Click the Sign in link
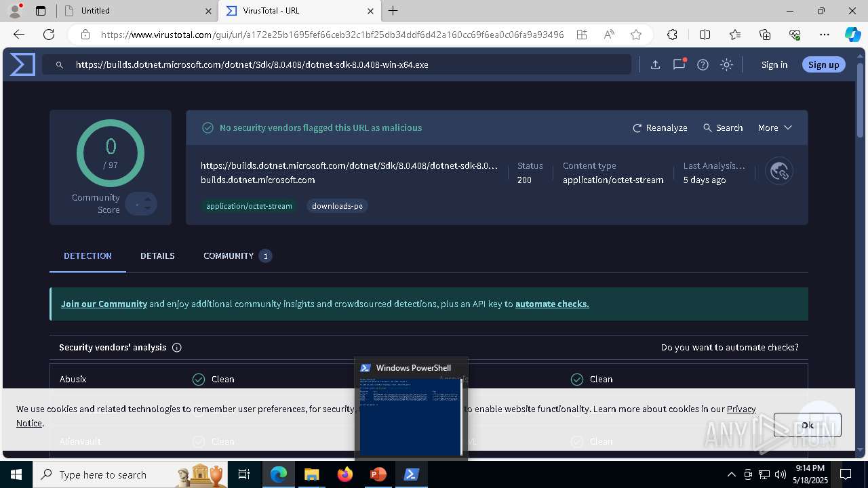Screen dimensions: 868x488 tap(774, 64)
